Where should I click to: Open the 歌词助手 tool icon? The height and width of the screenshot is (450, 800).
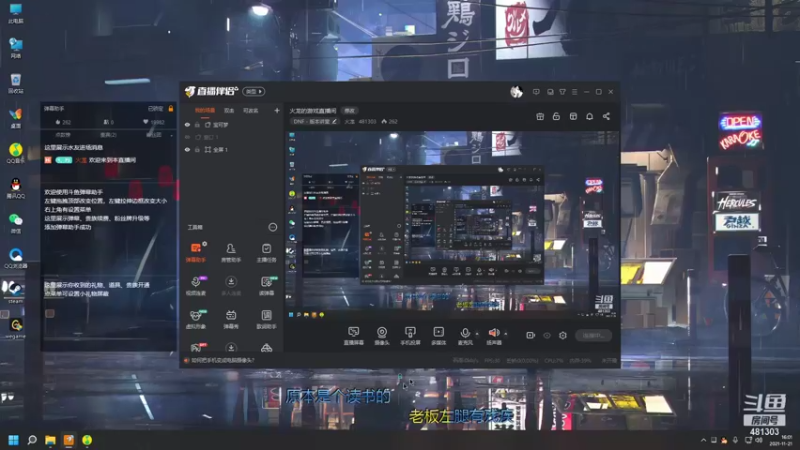click(x=266, y=319)
